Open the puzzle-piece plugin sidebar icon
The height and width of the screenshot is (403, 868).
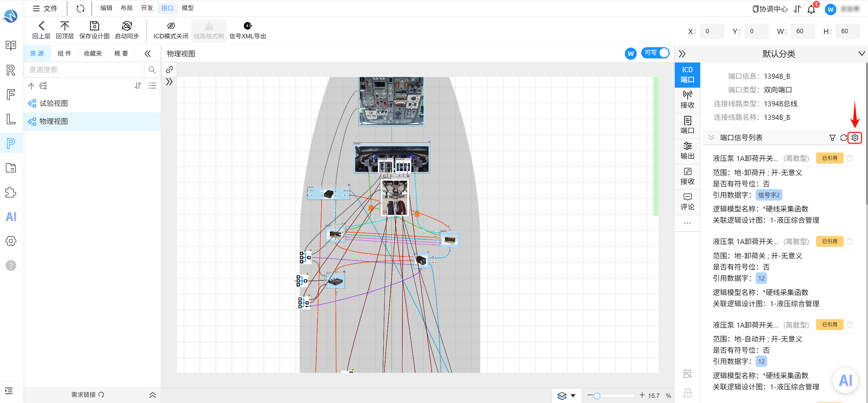click(x=11, y=193)
